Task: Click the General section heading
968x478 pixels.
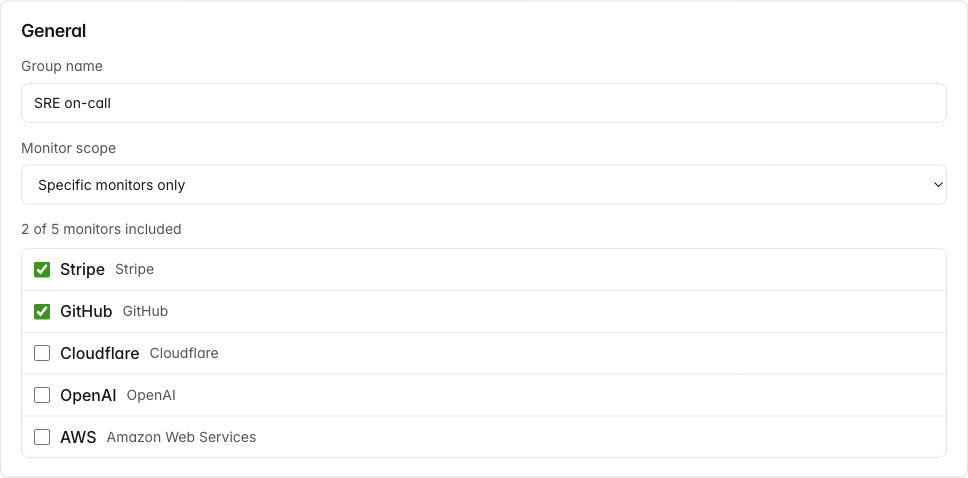Action: (x=54, y=31)
